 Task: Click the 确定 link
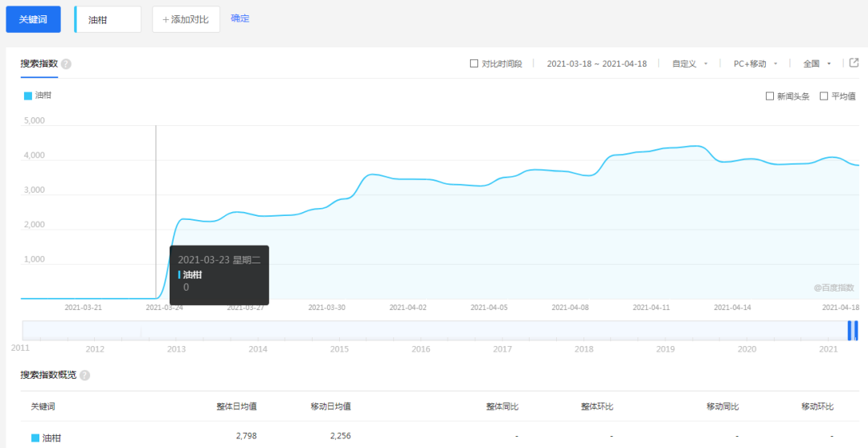[240, 18]
